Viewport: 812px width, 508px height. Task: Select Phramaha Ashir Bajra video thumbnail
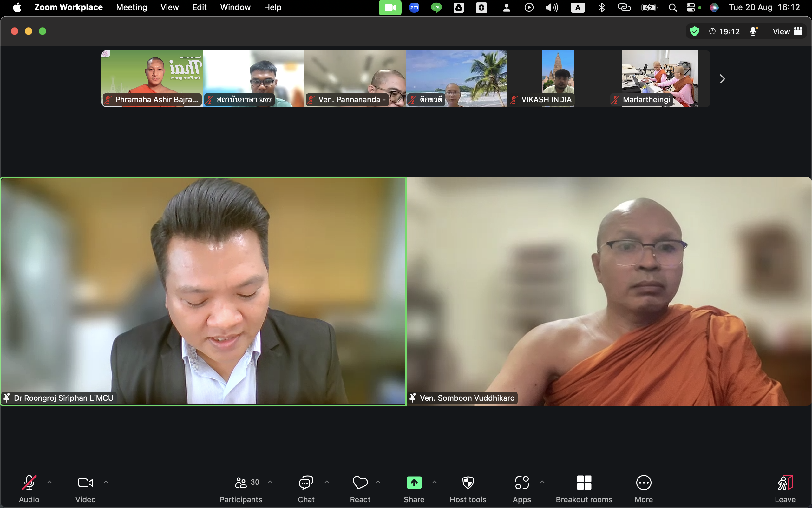pos(152,79)
